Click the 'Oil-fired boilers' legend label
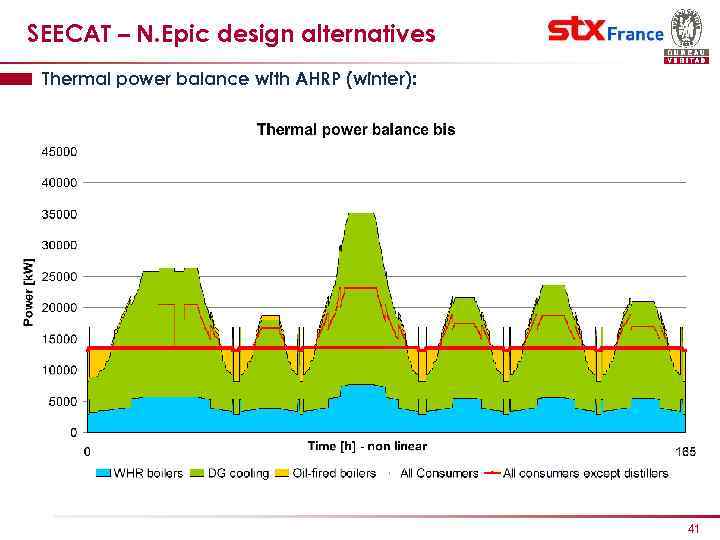Viewport: 720px width, 540px height. pyautogui.click(x=334, y=473)
